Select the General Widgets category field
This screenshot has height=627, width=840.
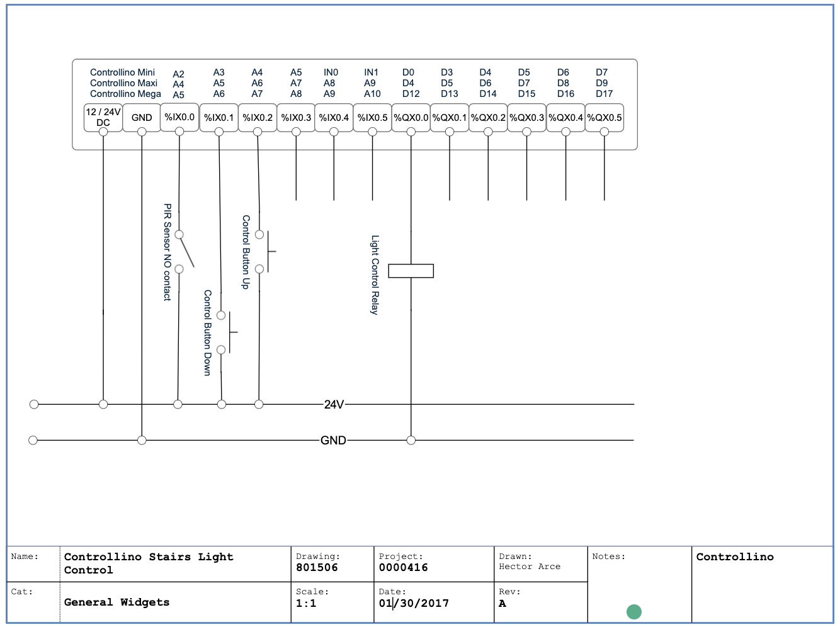tap(116, 602)
